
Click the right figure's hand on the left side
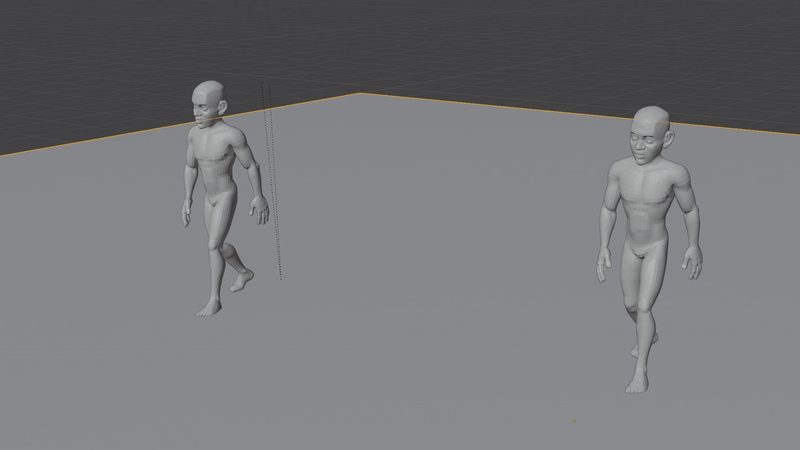604,268
